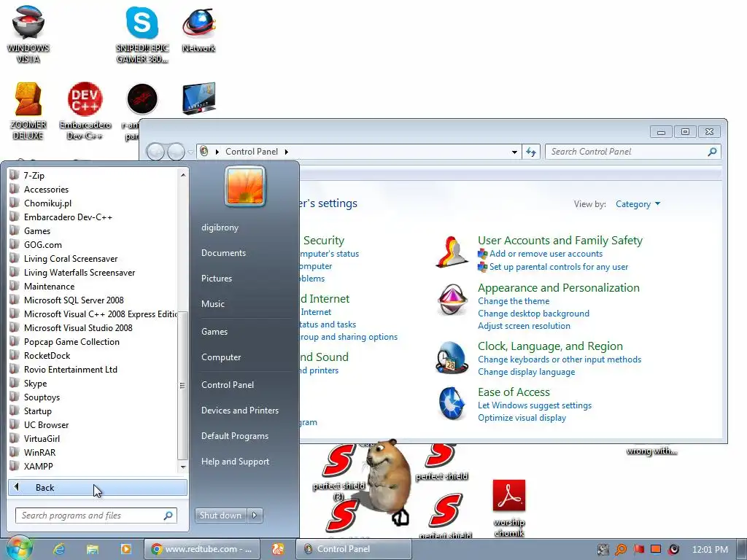This screenshot has height=560, width=747.
Task: Click the arrow after Control Panel in breadcrumb
Action: [x=286, y=152]
